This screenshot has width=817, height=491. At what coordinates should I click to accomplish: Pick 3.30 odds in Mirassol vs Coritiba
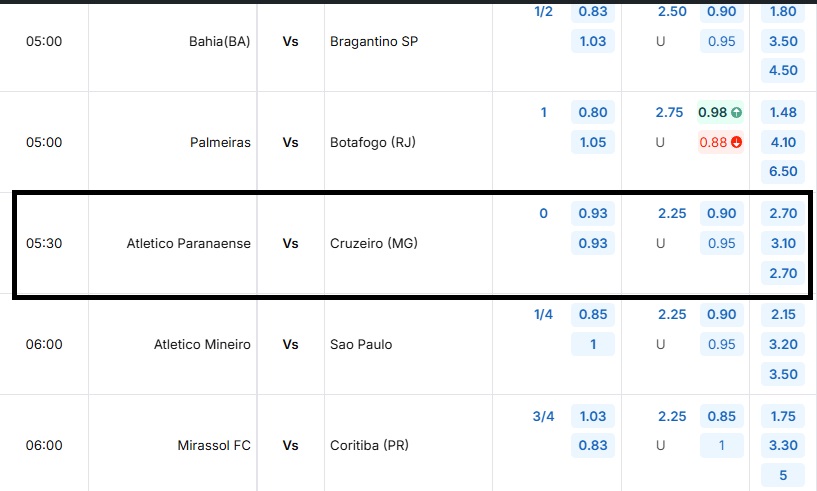tap(783, 445)
